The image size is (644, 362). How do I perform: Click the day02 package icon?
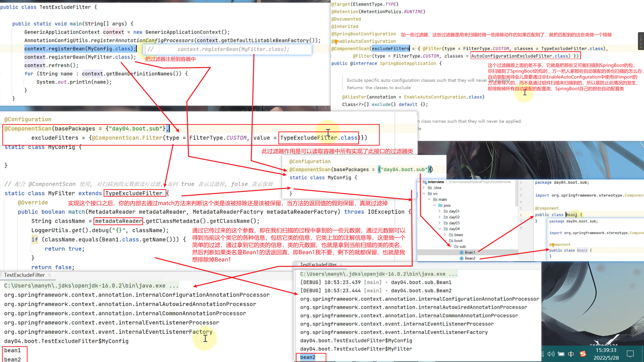pyautogui.click(x=446, y=217)
